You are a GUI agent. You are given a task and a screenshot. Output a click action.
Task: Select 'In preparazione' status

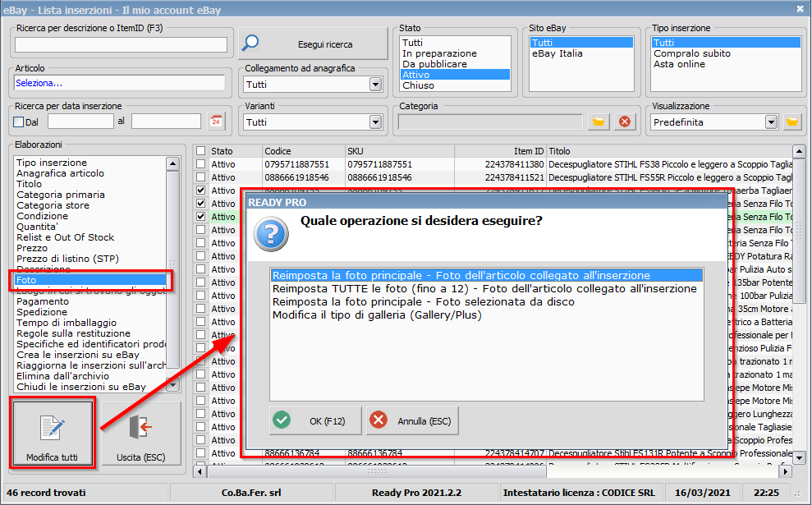click(455, 53)
